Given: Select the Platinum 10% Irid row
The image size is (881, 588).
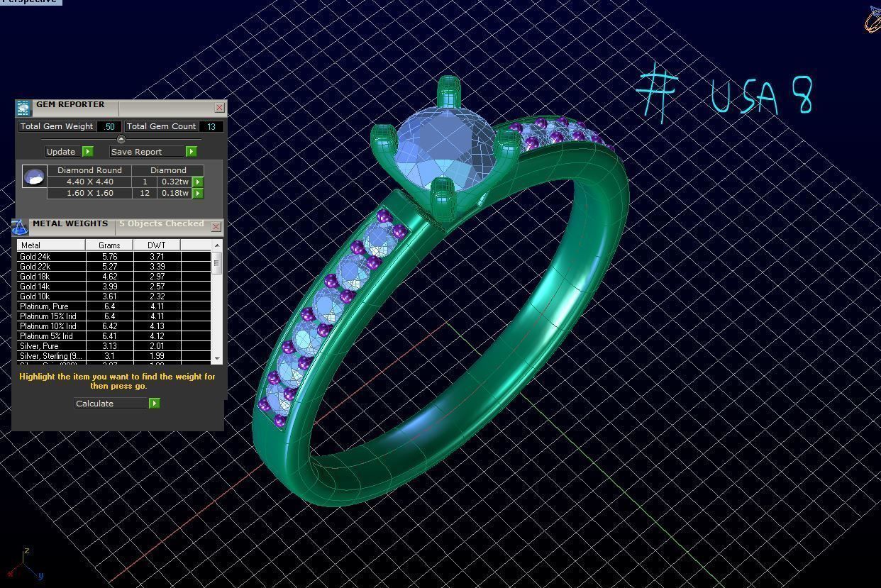Looking at the screenshot, I should point(114,326).
